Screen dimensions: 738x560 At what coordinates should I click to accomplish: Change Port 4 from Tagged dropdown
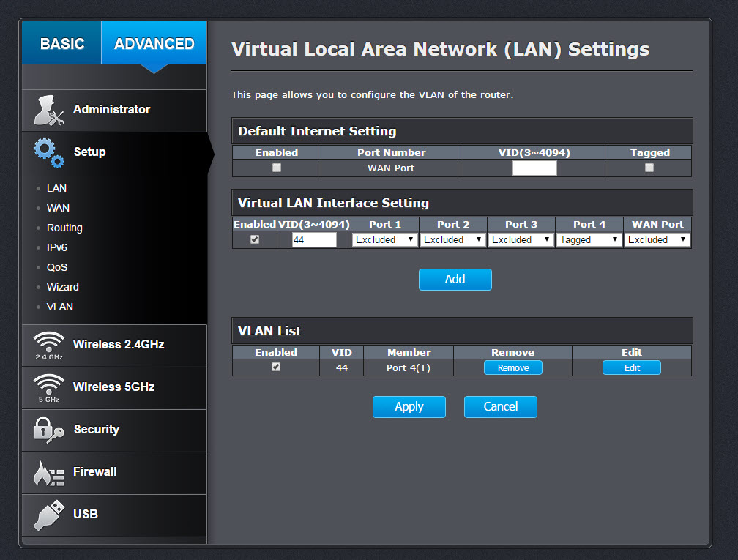point(589,239)
